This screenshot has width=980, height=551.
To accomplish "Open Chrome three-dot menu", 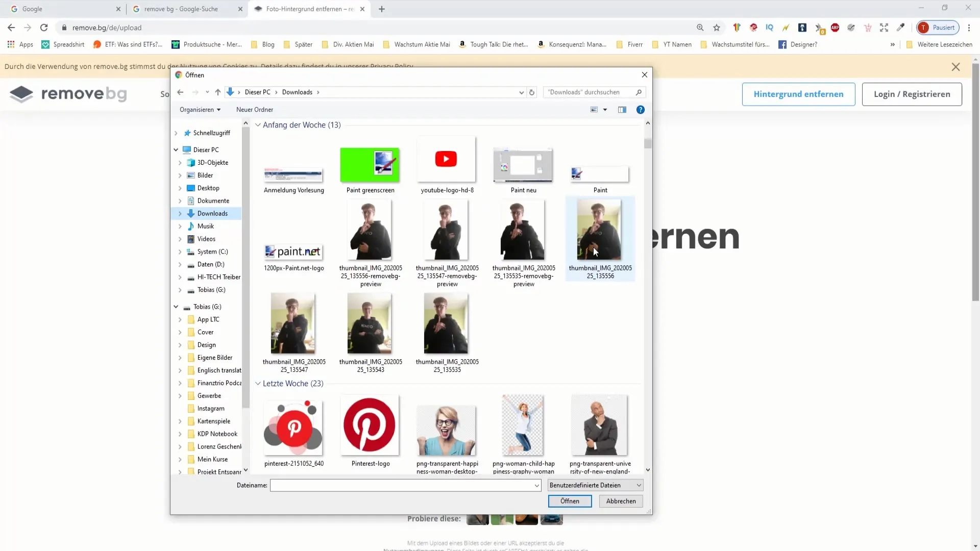I will click(x=969, y=28).
